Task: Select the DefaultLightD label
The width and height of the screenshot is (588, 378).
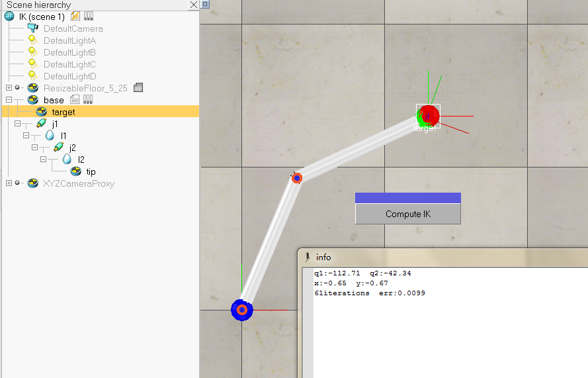Action: (x=69, y=77)
